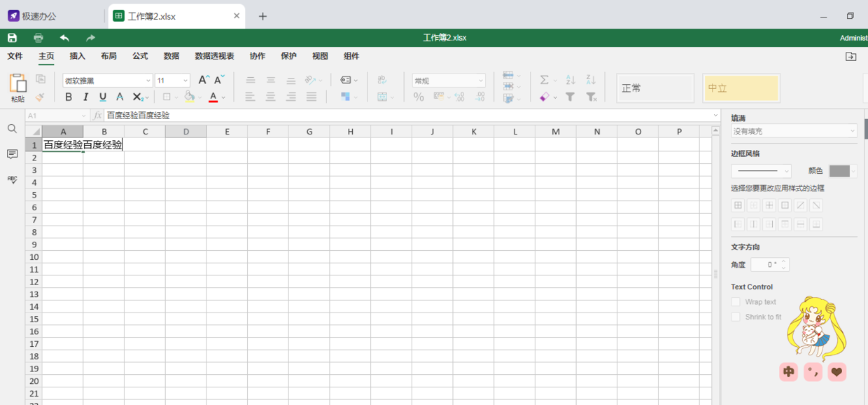Click the yellow fill color bucket
Screen dimensions: 868x405
[189, 97]
